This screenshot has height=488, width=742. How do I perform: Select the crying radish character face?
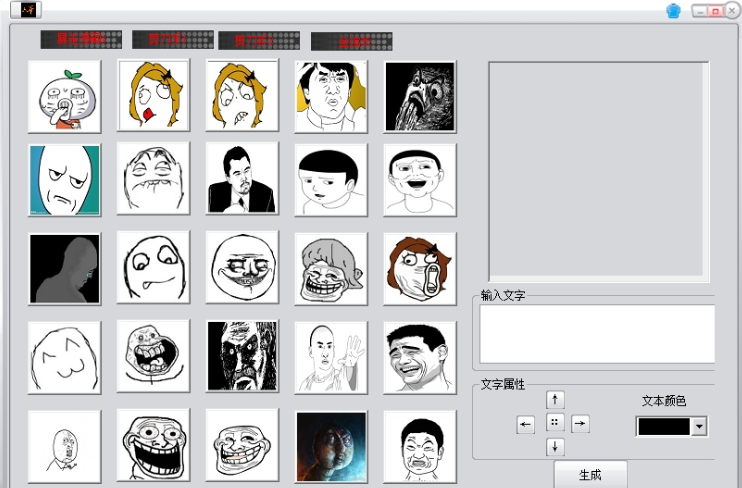pos(64,97)
